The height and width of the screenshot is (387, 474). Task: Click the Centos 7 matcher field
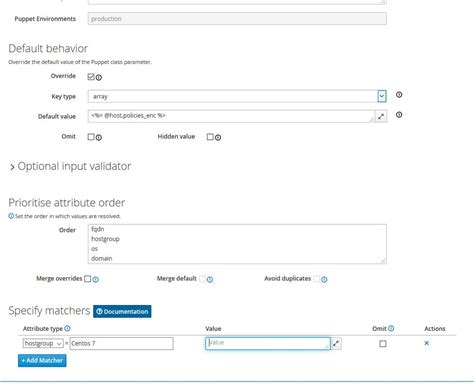tap(121, 343)
